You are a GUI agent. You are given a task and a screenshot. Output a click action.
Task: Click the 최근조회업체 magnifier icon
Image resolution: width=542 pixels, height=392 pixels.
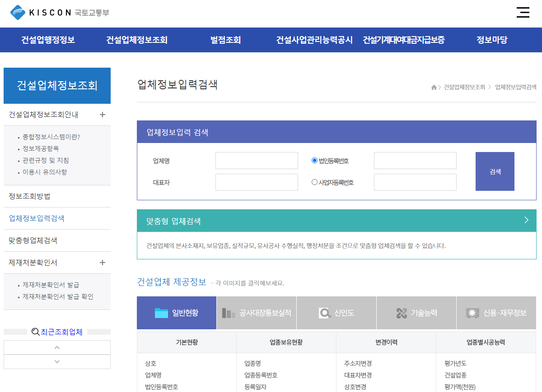point(35,332)
